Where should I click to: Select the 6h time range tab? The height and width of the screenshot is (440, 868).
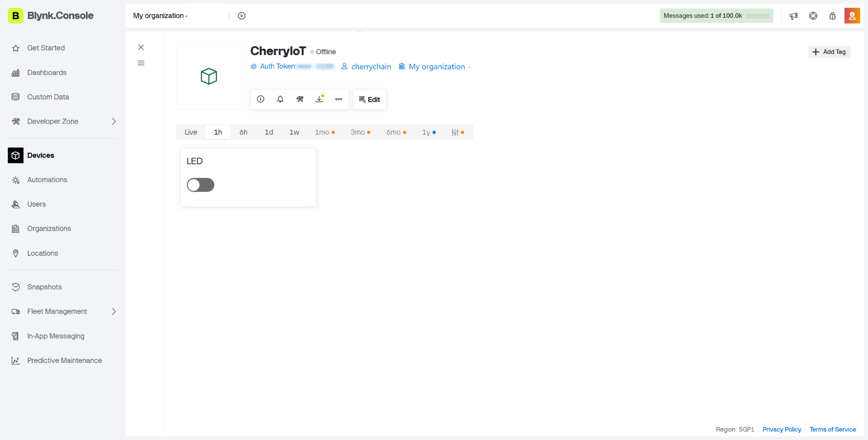tap(243, 132)
